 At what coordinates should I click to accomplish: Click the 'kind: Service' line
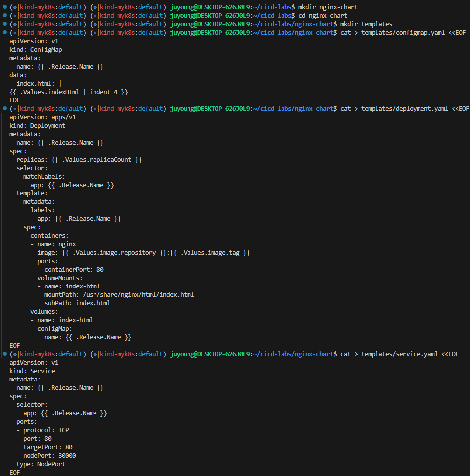coord(32,371)
